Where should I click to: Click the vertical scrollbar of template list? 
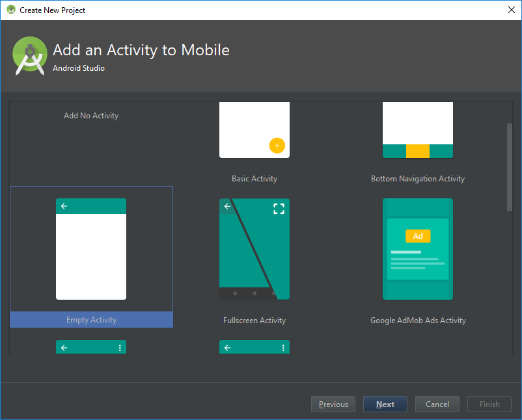point(509,166)
